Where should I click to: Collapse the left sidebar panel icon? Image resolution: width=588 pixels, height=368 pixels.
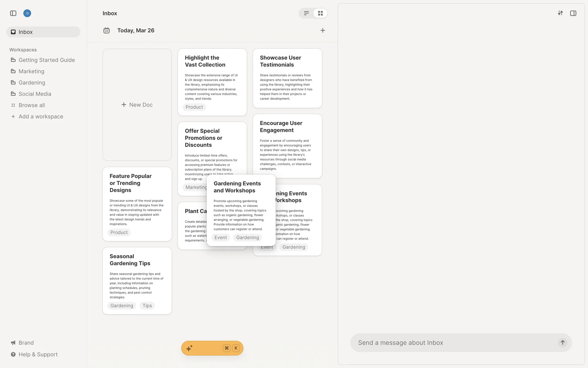[x=13, y=13]
